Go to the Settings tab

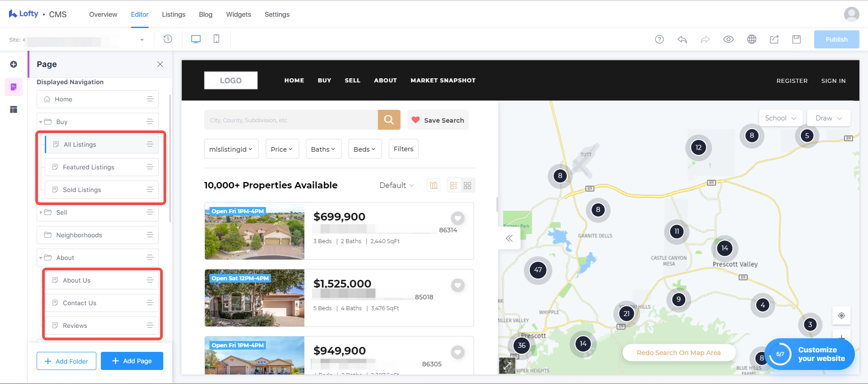[277, 14]
